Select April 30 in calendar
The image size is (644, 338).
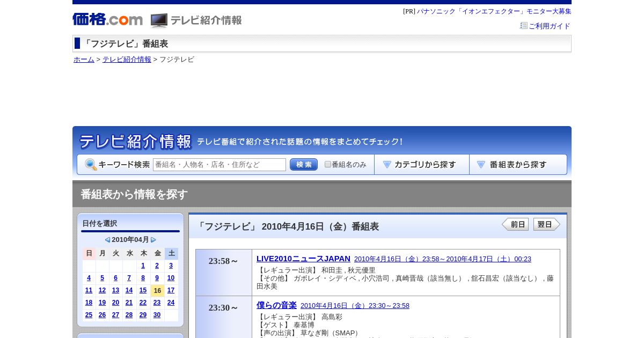(x=157, y=315)
